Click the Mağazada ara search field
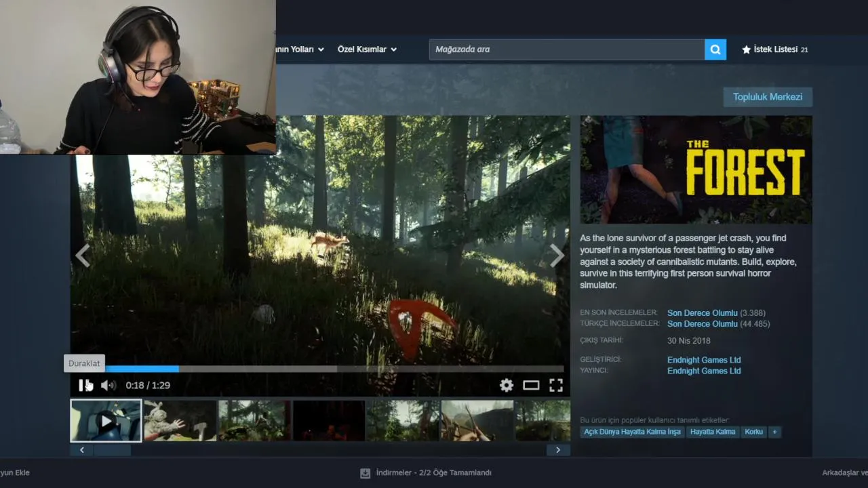868x488 pixels. (x=567, y=49)
